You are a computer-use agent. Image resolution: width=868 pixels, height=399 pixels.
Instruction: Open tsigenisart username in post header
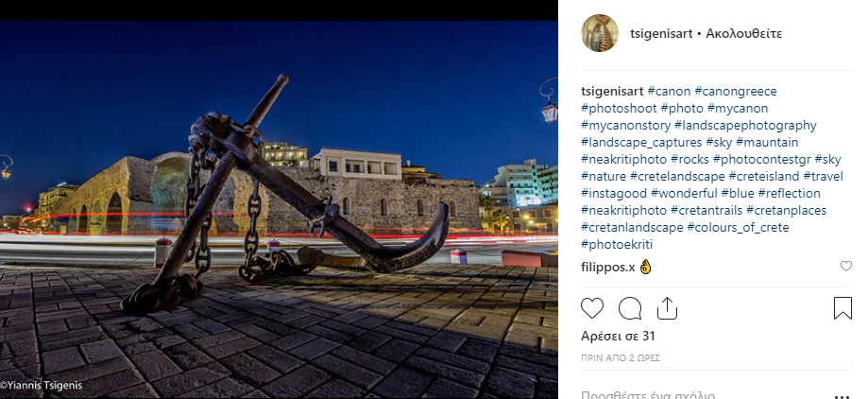coord(661,33)
